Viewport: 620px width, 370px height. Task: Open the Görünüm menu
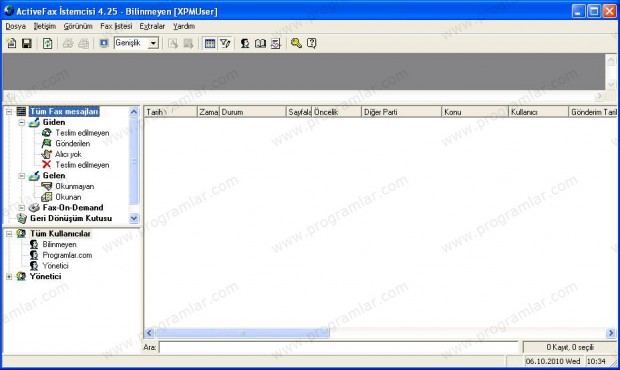click(x=78, y=26)
